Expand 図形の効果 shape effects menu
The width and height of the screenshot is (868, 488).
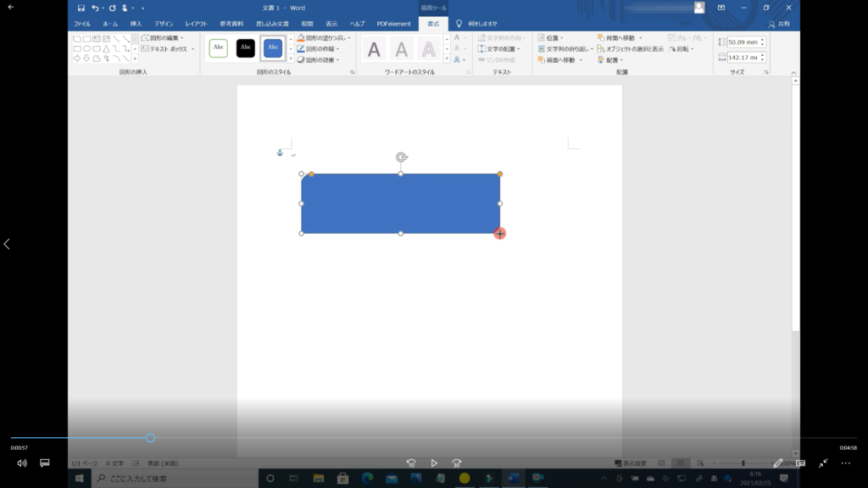(320, 60)
